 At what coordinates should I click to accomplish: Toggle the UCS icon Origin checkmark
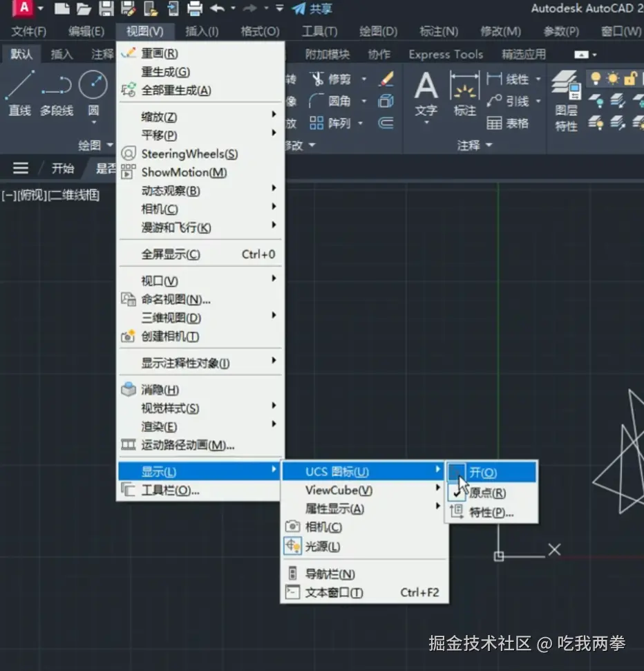491,493
